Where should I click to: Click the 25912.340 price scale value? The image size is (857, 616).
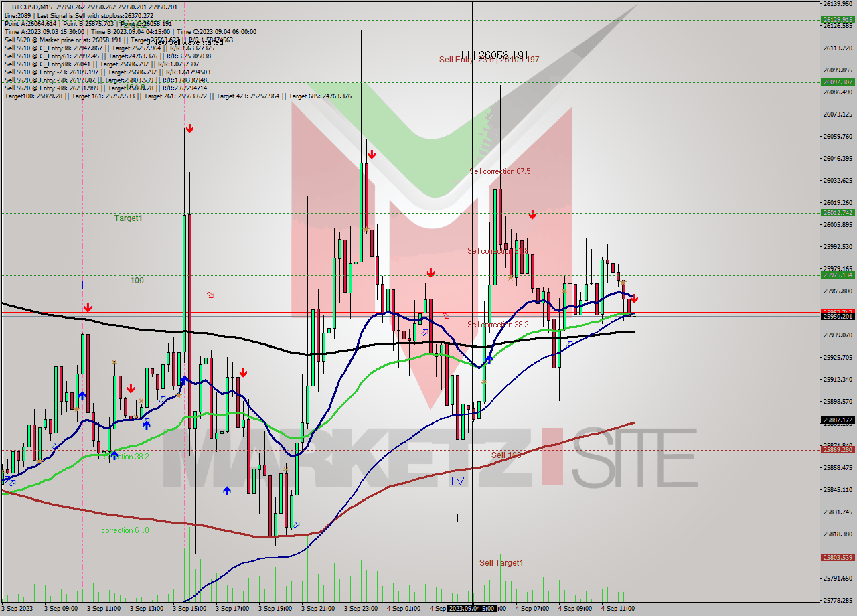point(838,379)
